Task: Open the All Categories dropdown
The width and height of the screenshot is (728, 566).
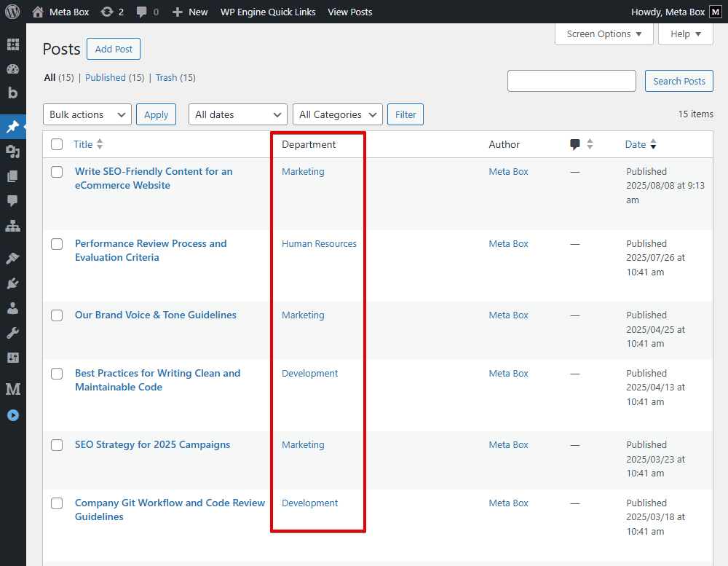Action: pyautogui.click(x=337, y=114)
